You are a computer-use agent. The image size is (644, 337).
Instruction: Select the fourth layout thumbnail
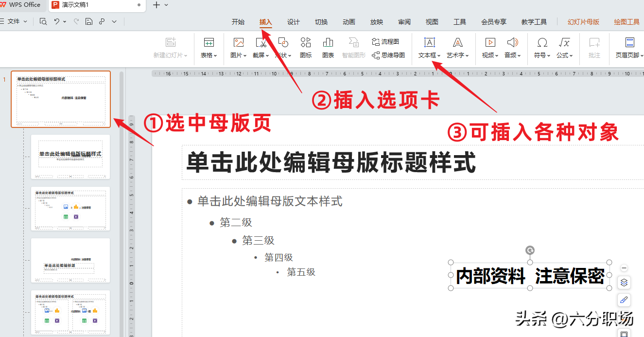[x=70, y=260]
